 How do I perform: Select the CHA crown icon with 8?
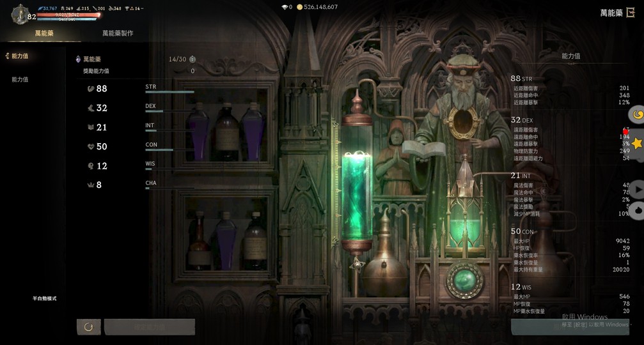click(x=91, y=185)
